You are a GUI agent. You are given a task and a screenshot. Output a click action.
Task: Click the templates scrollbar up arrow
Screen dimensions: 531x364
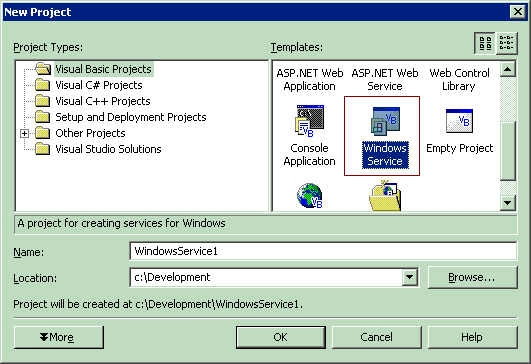508,69
